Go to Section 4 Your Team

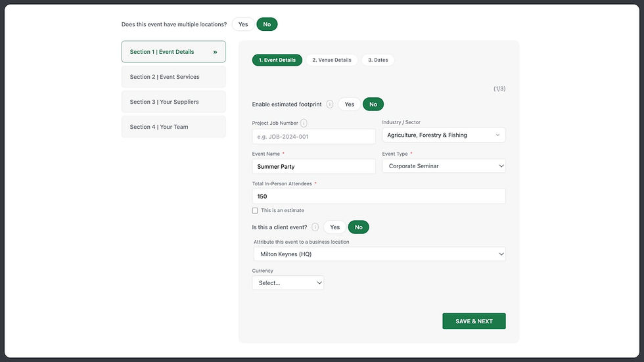click(173, 127)
